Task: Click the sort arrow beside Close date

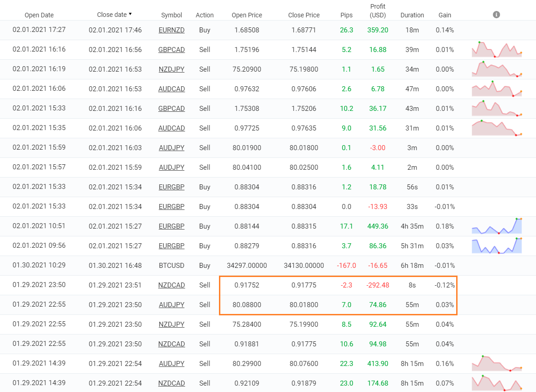Action: tap(130, 14)
